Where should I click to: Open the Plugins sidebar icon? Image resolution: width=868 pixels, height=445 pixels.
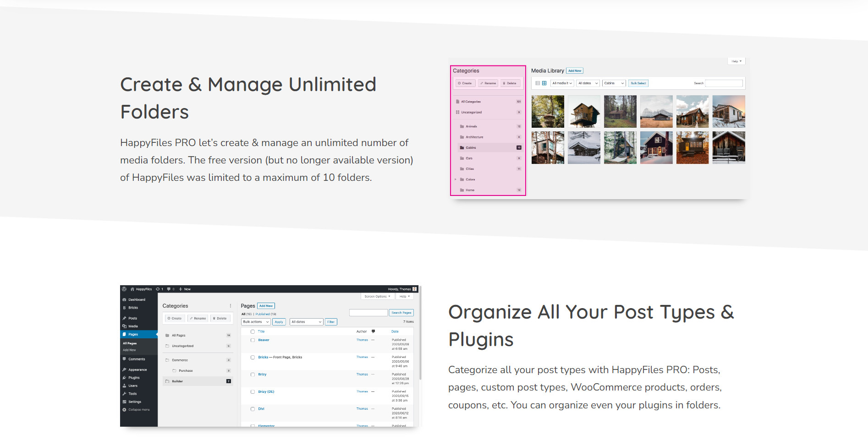pos(124,378)
